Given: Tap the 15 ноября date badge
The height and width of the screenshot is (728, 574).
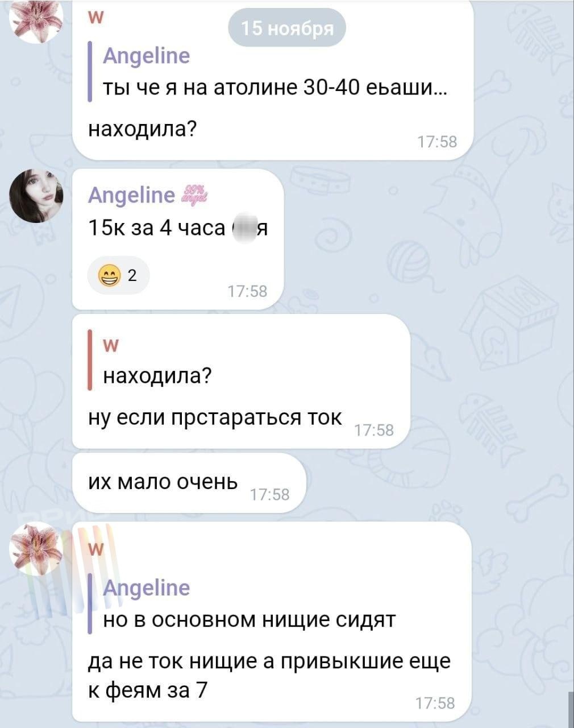Looking at the screenshot, I should pyautogui.click(x=287, y=28).
